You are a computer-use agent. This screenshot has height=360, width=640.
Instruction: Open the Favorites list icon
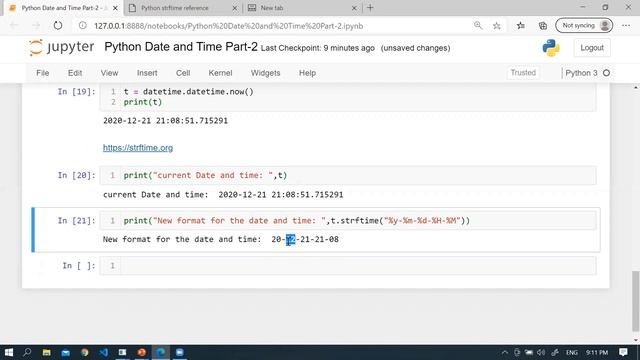[x=520, y=26]
